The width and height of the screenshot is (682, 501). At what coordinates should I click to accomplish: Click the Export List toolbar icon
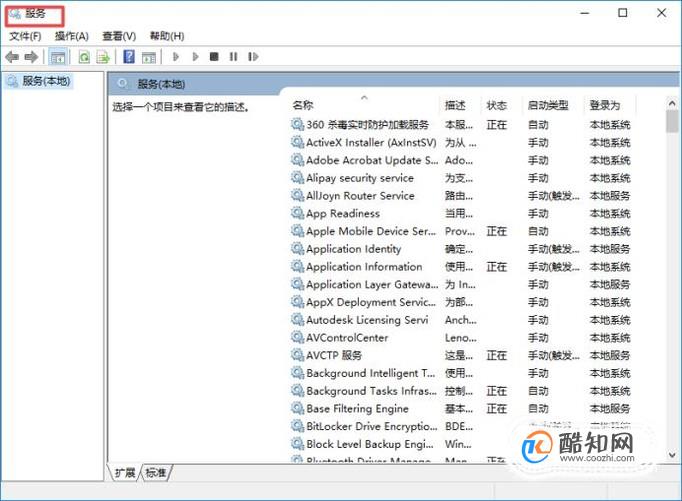point(103,57)
